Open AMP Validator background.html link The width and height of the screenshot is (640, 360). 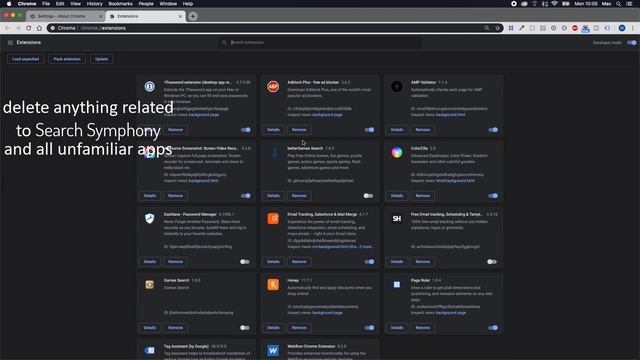tap(450, 115)
